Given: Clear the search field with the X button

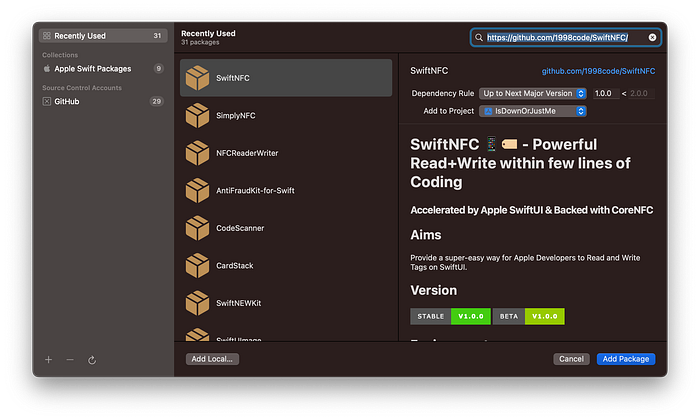Looking at the screenshot, I should click(652, 37).
